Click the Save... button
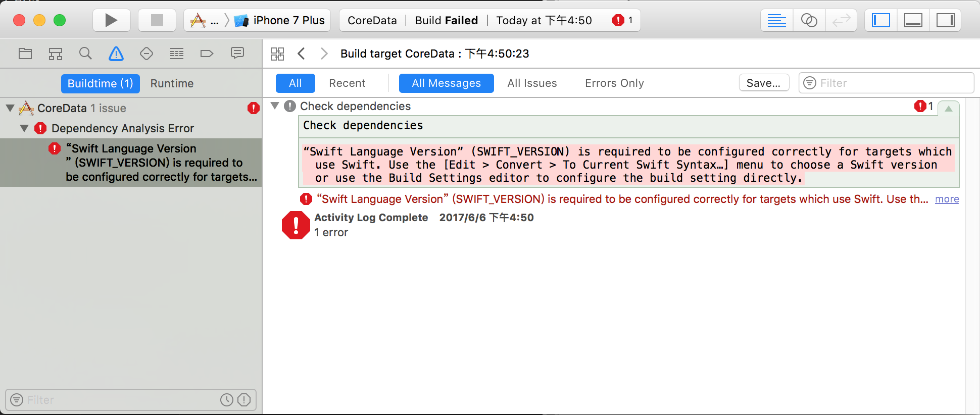The width and height of the screenshot is (980, 415). pyautogui.click(x=763, y=83)
